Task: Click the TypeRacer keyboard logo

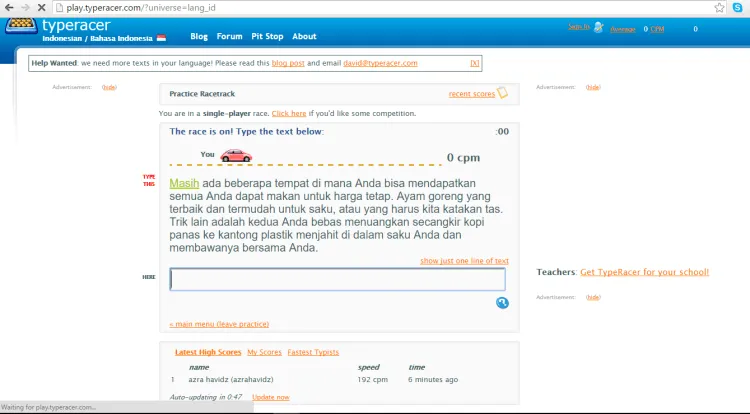Action: pos(21,26)
